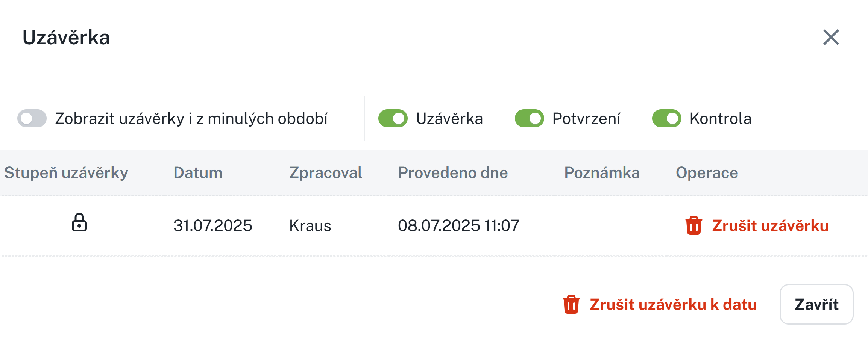Click the Zpracoval column header
This screenshot has height=346, width=868.
click(325, 173)
